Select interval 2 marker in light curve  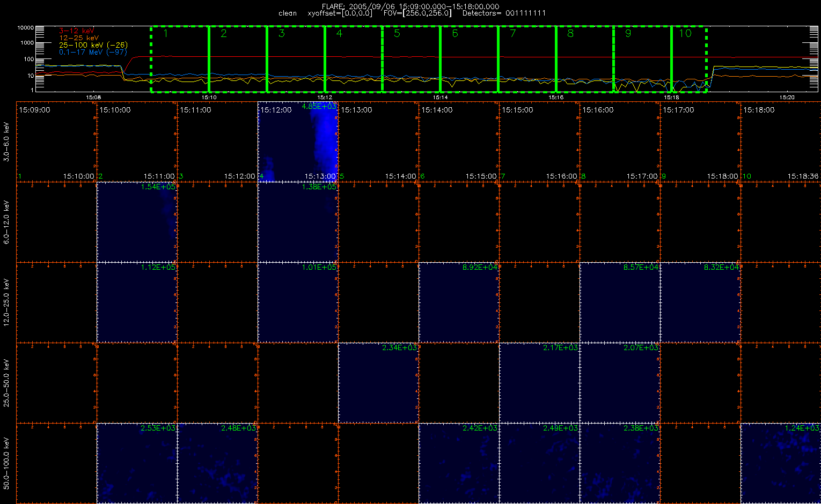click(x=224, y=33)
